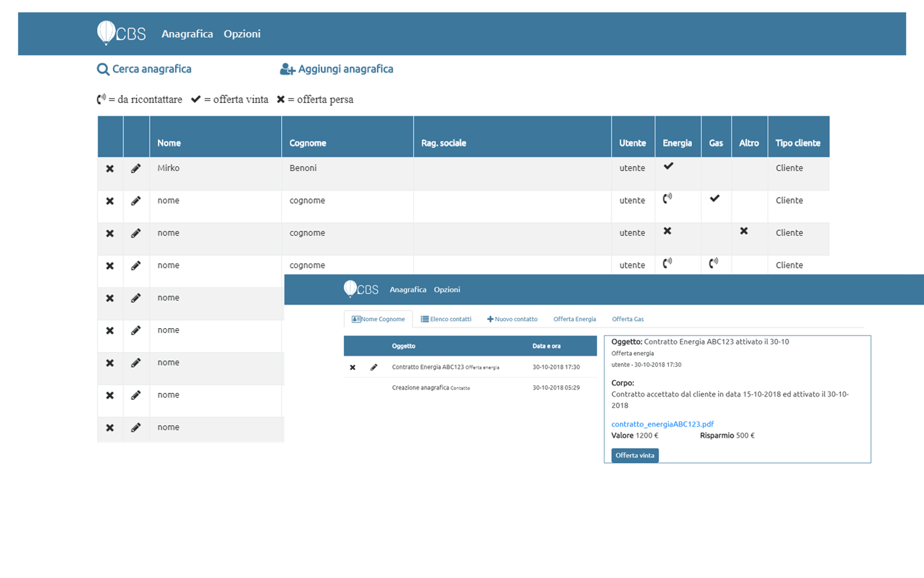Click the Energia phone icon in fourth row
The image size is (924, 578).
[667, 263]
